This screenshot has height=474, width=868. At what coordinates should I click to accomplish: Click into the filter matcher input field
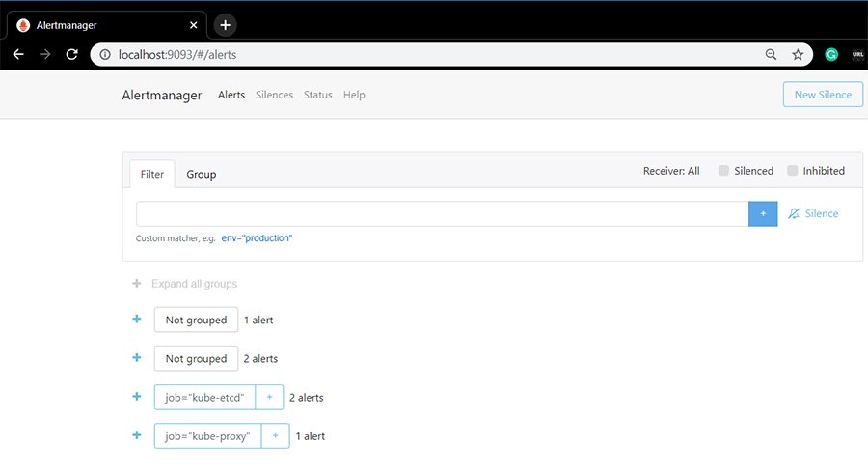442,213
